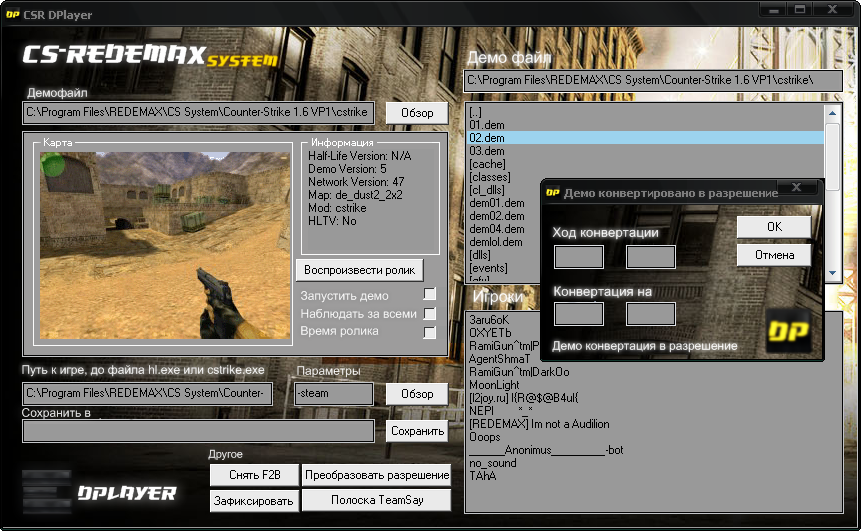
Task: Minimize the CSR DPlayer window
Action: click(x=774, y=9)
